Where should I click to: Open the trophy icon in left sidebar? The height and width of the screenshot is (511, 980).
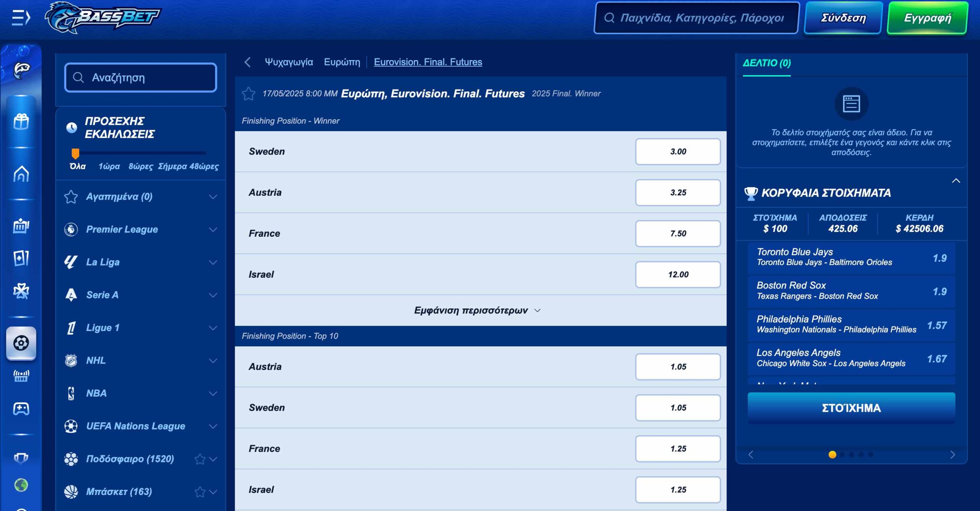point(21,458)
